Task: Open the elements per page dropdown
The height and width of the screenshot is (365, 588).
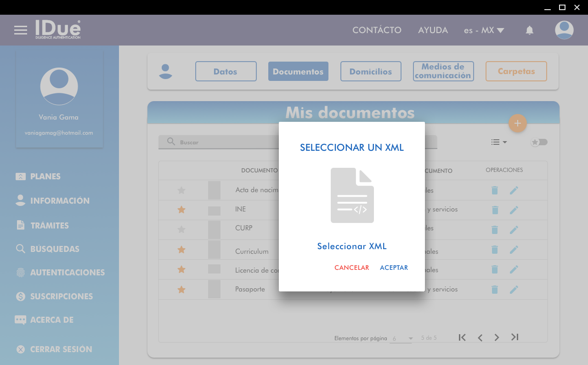Action: (x=402, y=338)
